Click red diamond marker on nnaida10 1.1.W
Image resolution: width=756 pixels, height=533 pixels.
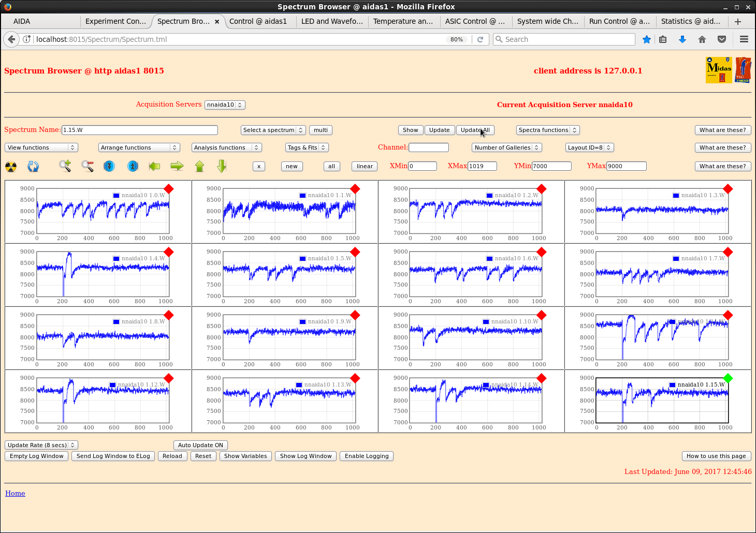[355, 189]
